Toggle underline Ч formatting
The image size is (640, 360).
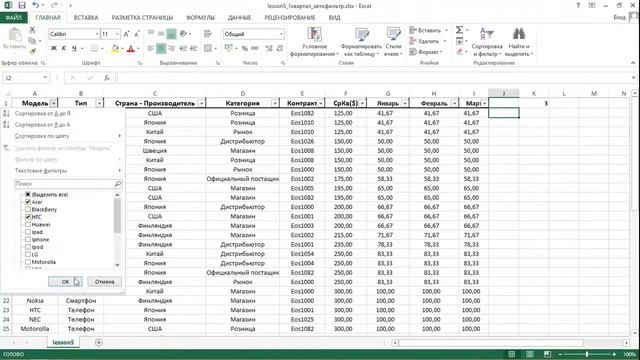[74, 49]
